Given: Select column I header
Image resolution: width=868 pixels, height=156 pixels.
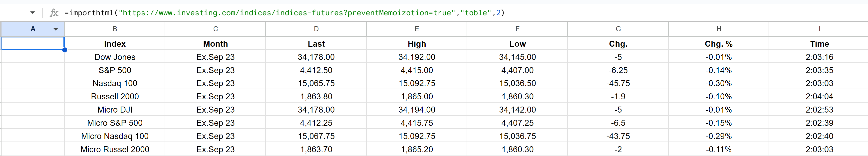Looking at the screenshot, I should [x=819, y=29].
